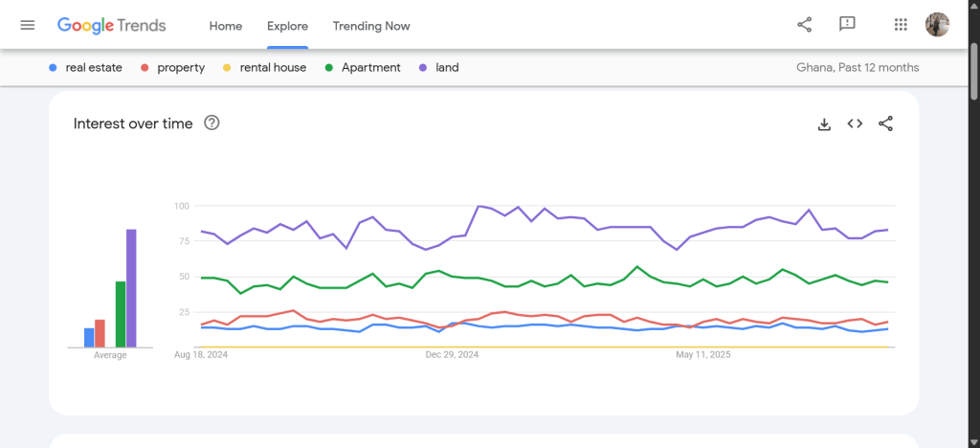Open help icon beside Interest over time
Viewport: 980px width, 448px height.
(x=212, y=123)
